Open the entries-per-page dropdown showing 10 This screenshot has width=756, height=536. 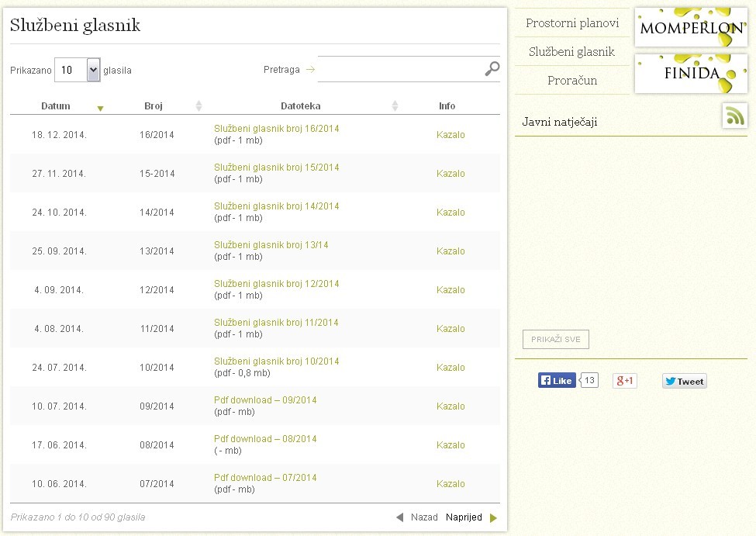click(77, 70)
